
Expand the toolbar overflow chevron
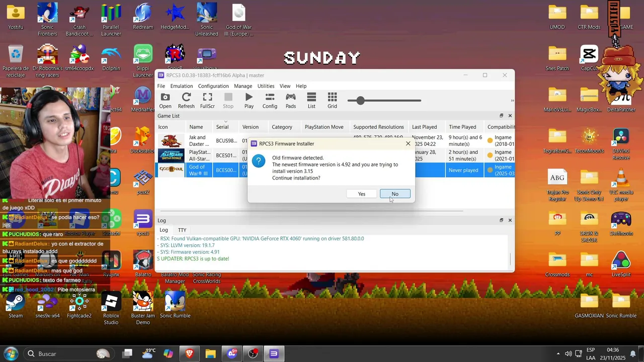(x=512, y=101)
